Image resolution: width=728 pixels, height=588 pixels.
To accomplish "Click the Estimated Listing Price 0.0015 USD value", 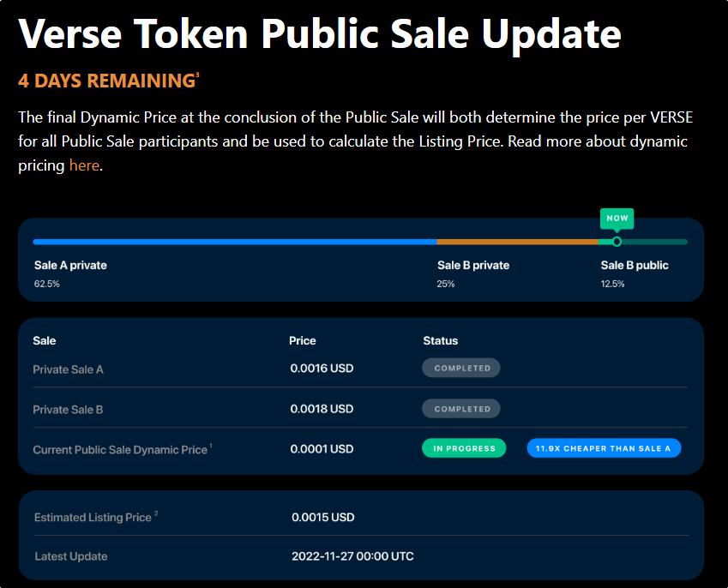I will (322, 517).
